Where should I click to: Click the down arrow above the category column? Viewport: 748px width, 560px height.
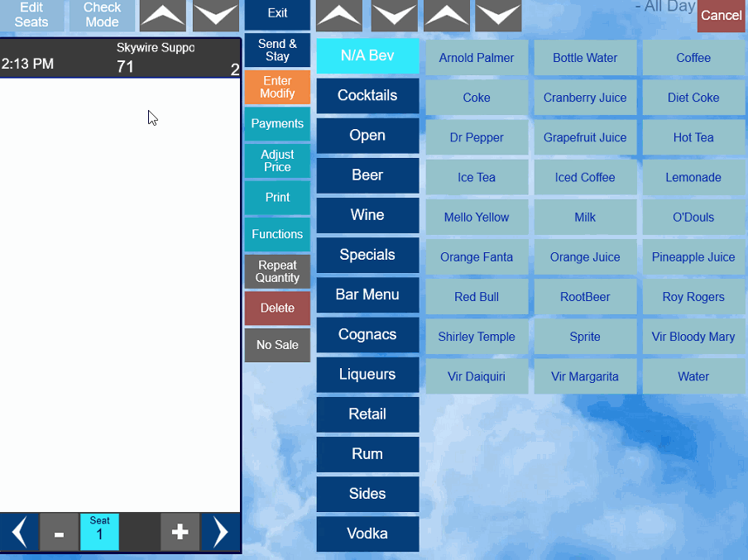(x=394, y=15)
